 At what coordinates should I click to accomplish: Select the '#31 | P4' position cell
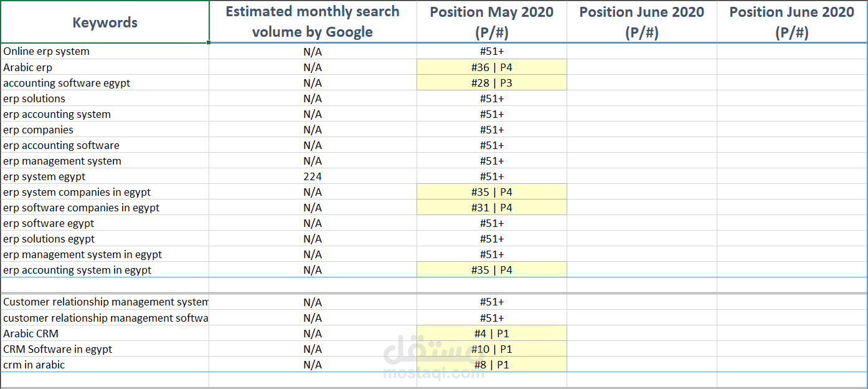492,208
